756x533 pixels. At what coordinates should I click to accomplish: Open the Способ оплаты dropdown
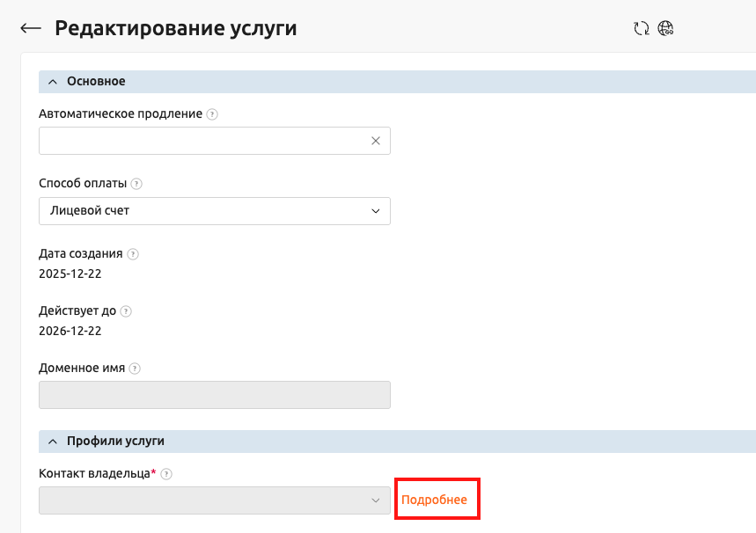376,210
